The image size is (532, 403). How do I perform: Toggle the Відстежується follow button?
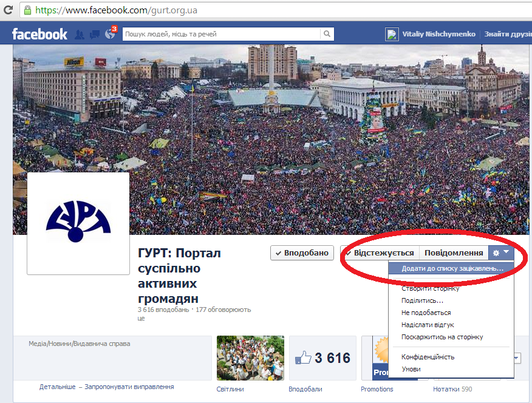pyautogui.click(x=380, y=253)
